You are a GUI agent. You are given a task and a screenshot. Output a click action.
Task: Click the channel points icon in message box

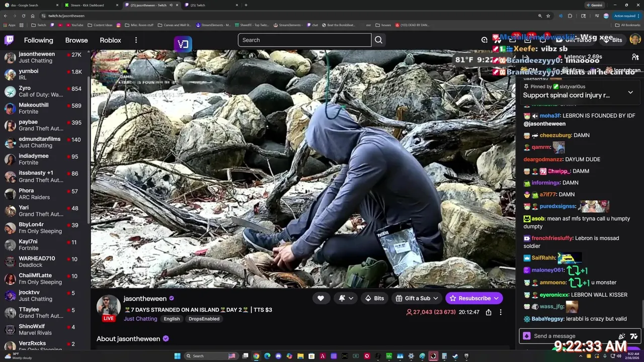[x=527, y=336]
